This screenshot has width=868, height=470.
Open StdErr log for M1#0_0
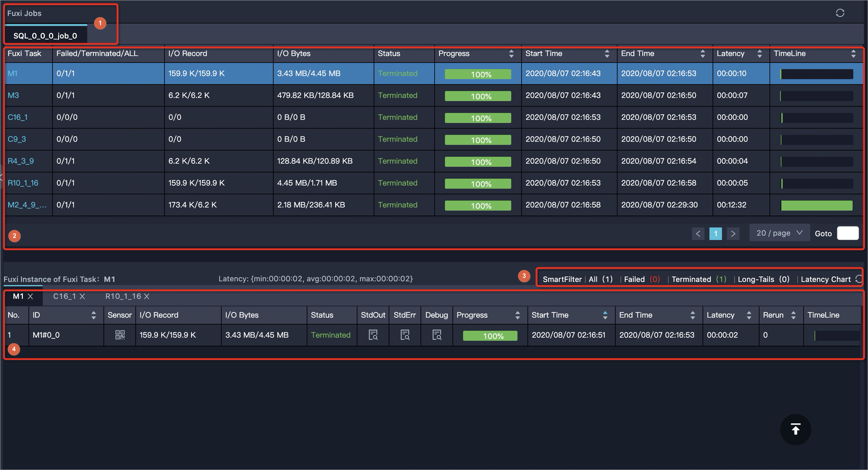pyautogui.click(x=405, y=335)
